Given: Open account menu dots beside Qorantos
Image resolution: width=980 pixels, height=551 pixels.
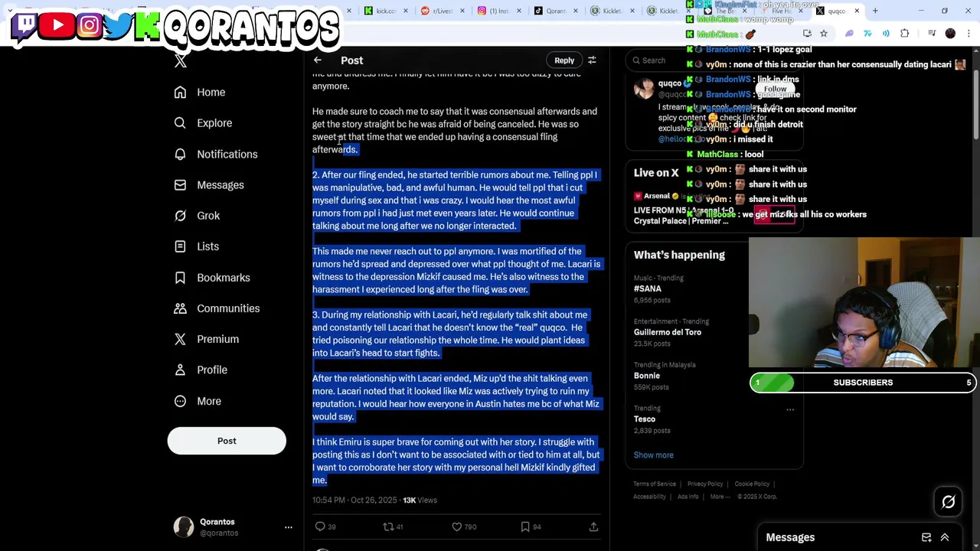Looking at the screenshot, I should [289, 527].
